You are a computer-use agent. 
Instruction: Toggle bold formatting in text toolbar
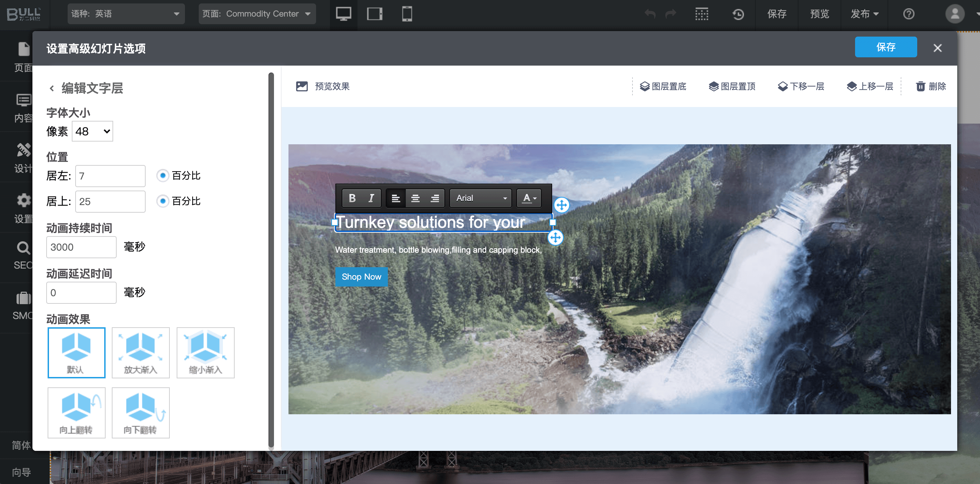(352, 198)
